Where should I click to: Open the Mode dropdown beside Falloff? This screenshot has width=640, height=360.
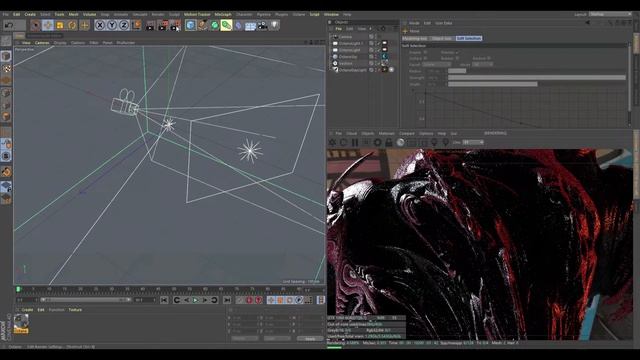[x=482, y=64]
